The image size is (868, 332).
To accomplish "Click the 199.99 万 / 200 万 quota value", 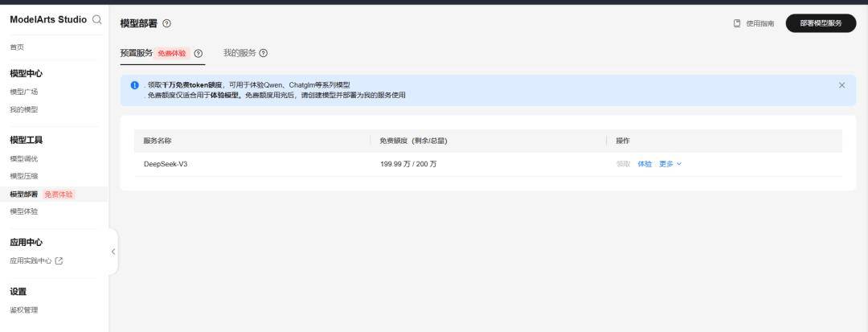I will click(x=408, y=164).
